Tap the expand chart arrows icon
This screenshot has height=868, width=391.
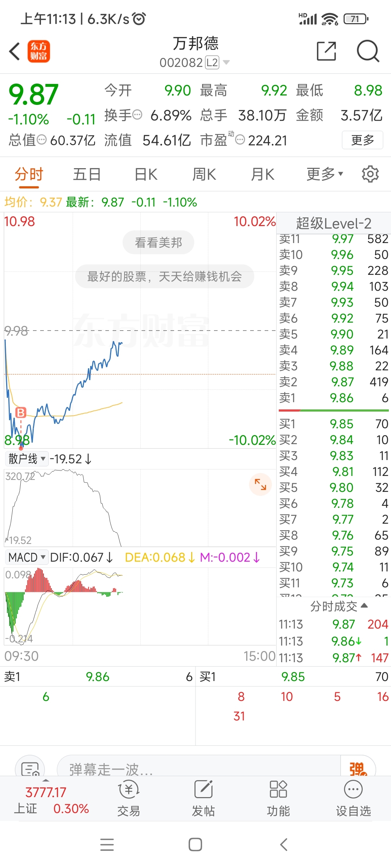click(260, 484)
